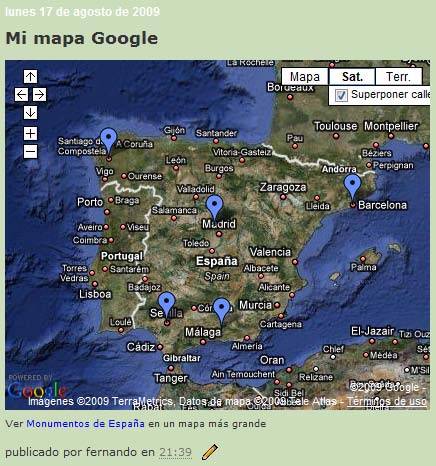
Task: Click the Cartagena city label
Action: 281,324
